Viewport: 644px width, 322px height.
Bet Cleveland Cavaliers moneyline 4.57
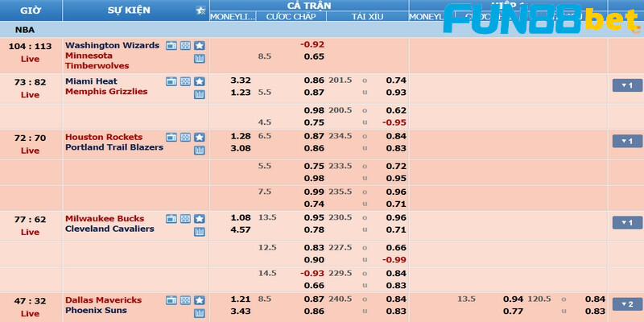click(241, 229)
